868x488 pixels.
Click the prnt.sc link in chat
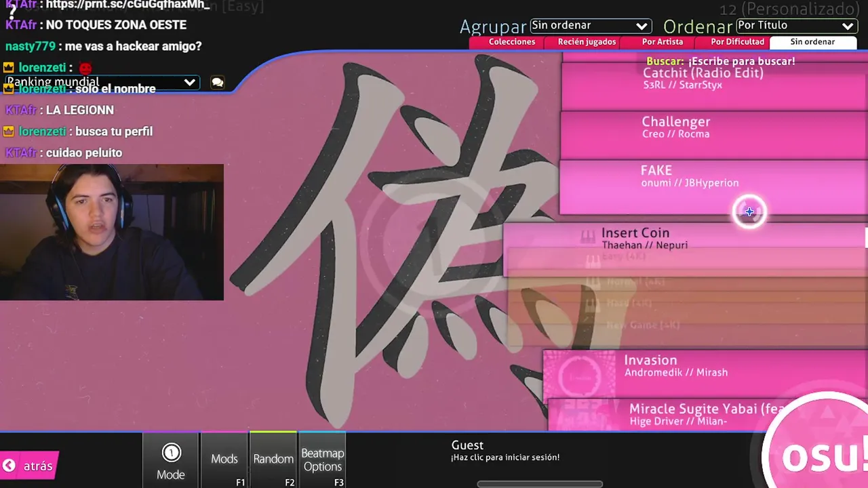click(x=128, y=5)
